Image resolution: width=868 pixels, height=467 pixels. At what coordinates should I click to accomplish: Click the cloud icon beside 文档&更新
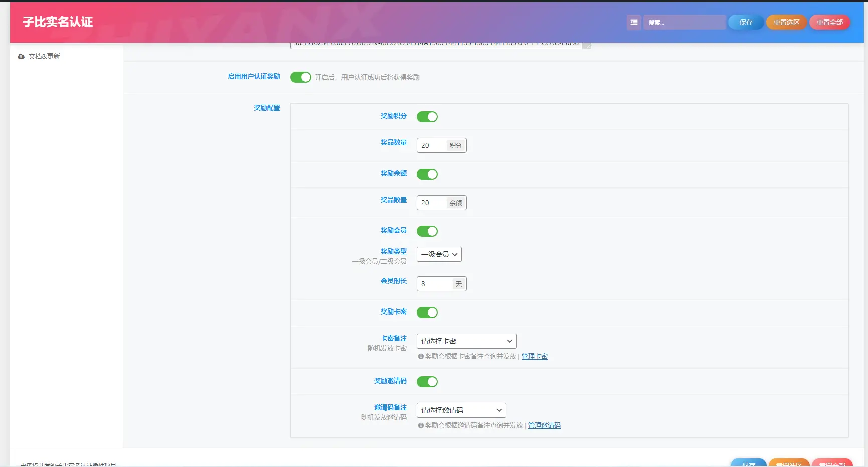pos(21,56)
